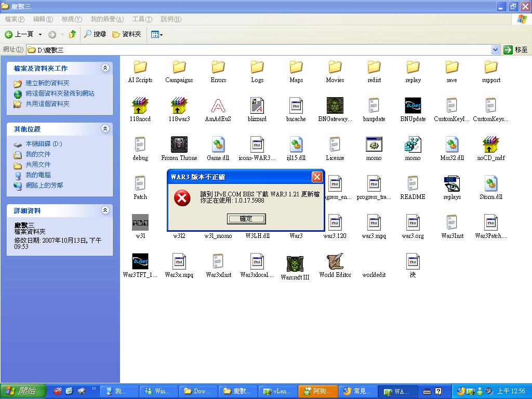Image resolution: width=532 pixels, height=399 pixels.
Task: Open the 檢視 menu
Action: coord(71,19)
